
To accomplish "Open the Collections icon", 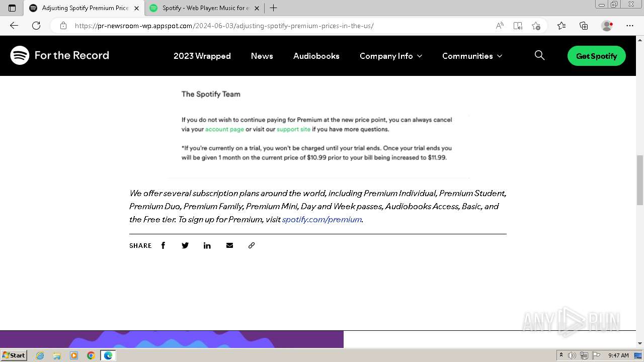I will (x=584, y=26).
